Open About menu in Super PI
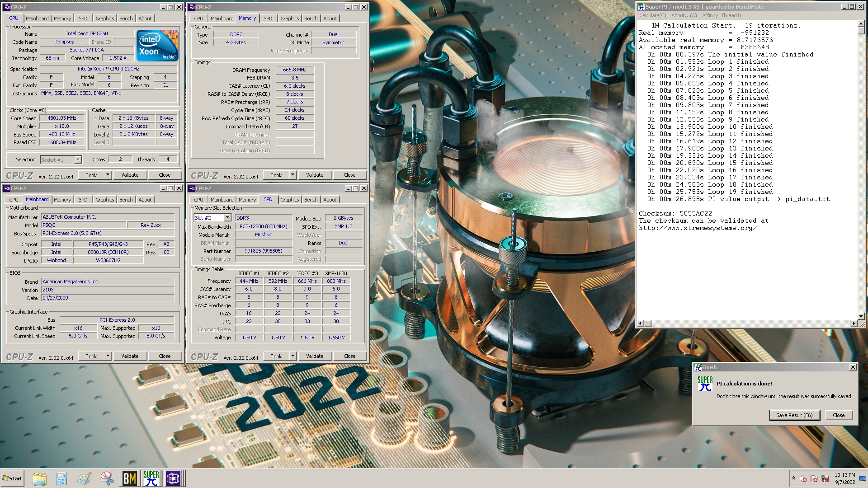The width and height of the screenshot is (868, 488). [684, 15]
